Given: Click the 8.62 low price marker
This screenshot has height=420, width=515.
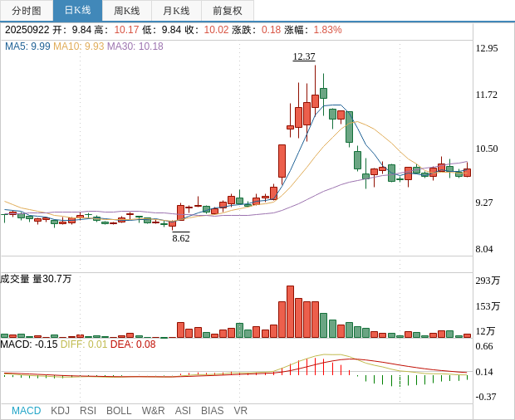Looking at the screenshot, I should click(x=181, y=238).
